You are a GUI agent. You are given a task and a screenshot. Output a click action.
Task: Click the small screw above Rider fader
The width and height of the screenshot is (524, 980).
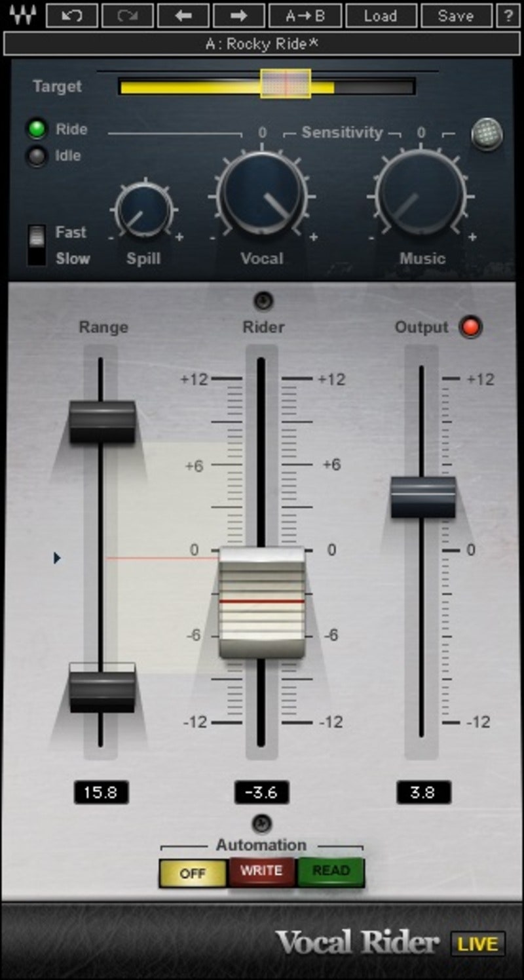click(263, 302)
